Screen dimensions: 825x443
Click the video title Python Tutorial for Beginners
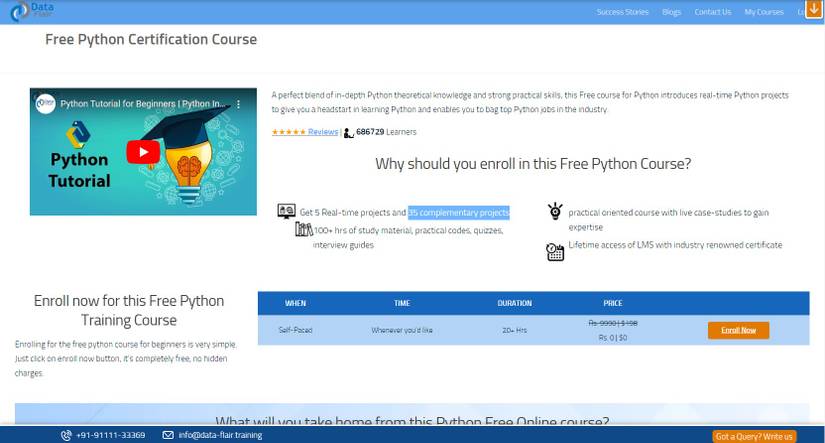pyautogui.click(x=143, y=104)
